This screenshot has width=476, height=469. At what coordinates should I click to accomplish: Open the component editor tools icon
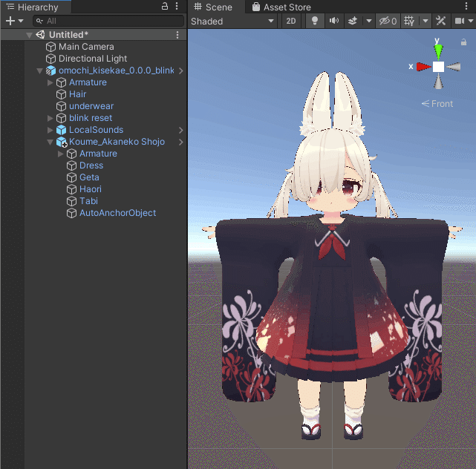[440, 21]
